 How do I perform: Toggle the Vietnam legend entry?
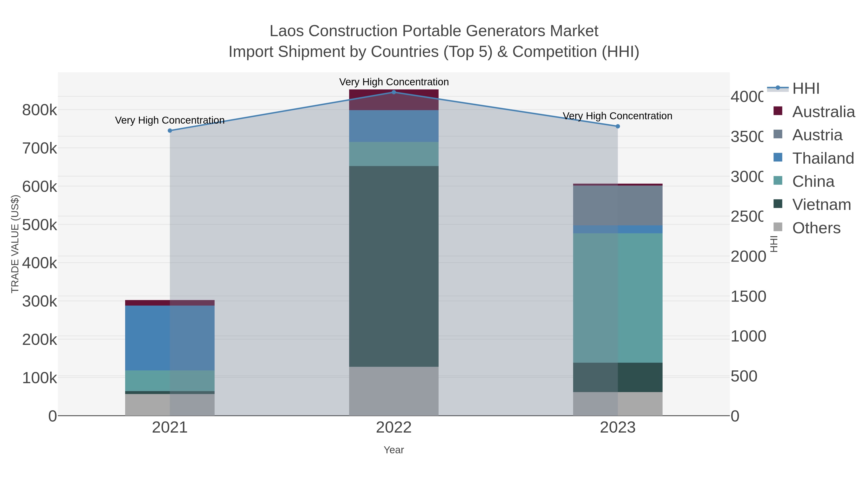click(x=812, y=205)
